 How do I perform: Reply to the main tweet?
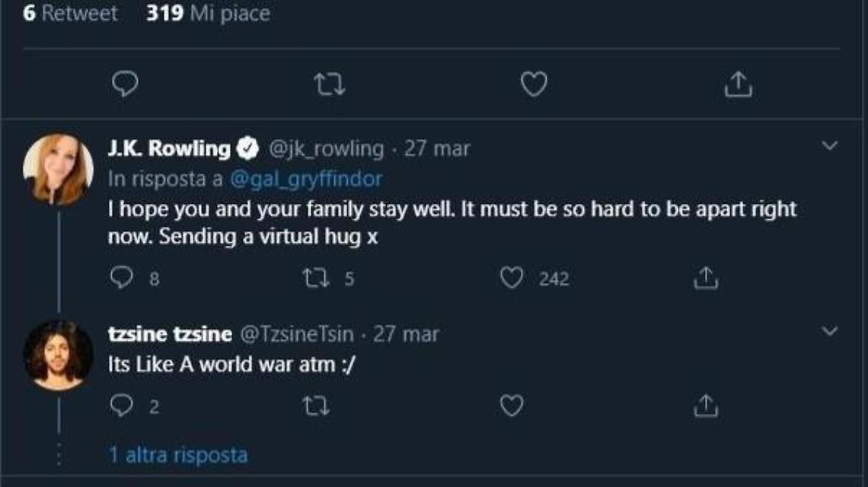click(125, 84)
